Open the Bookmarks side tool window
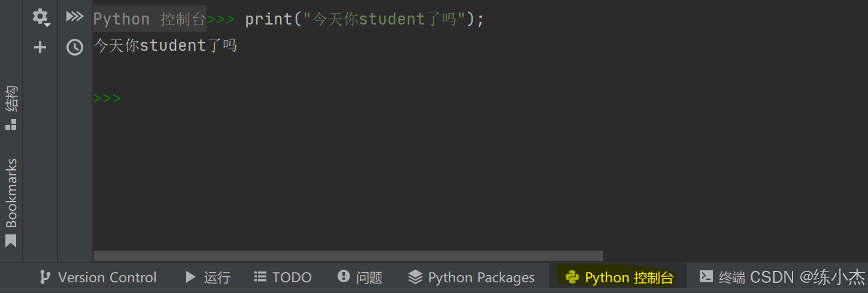This screenshot has height=293, width=868. tap(11, 203)
